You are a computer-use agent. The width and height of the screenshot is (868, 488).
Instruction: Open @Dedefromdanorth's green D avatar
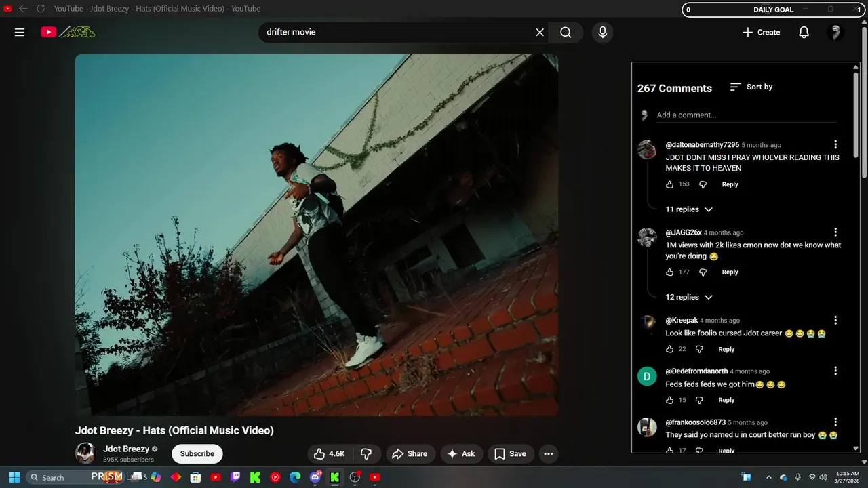pyautogui.click(x=647, y=376)
